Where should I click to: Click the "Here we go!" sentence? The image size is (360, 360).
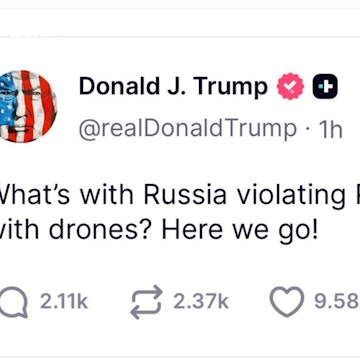(x=240, y=231)
